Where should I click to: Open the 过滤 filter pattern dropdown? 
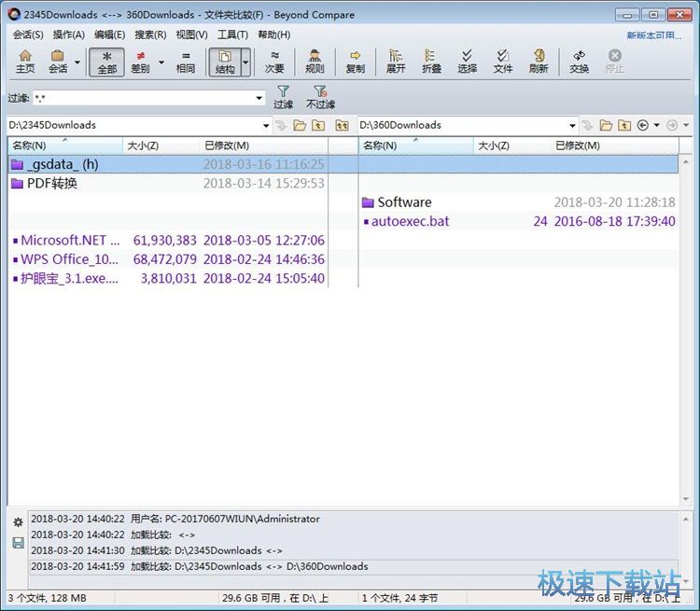259,98
